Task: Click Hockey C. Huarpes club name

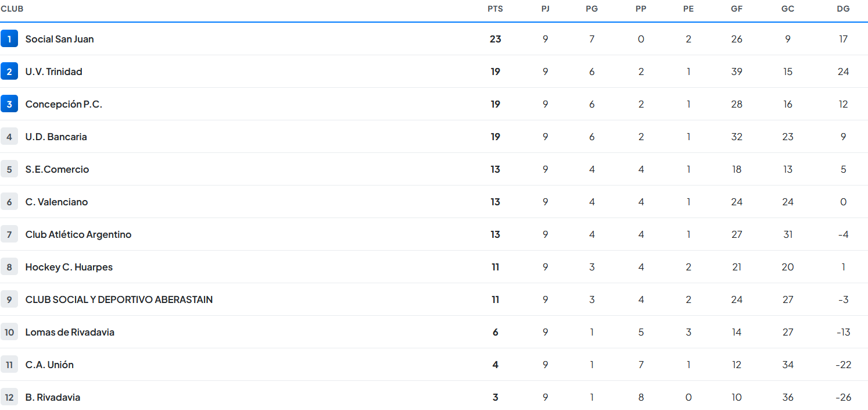Action: pos(69,267)
